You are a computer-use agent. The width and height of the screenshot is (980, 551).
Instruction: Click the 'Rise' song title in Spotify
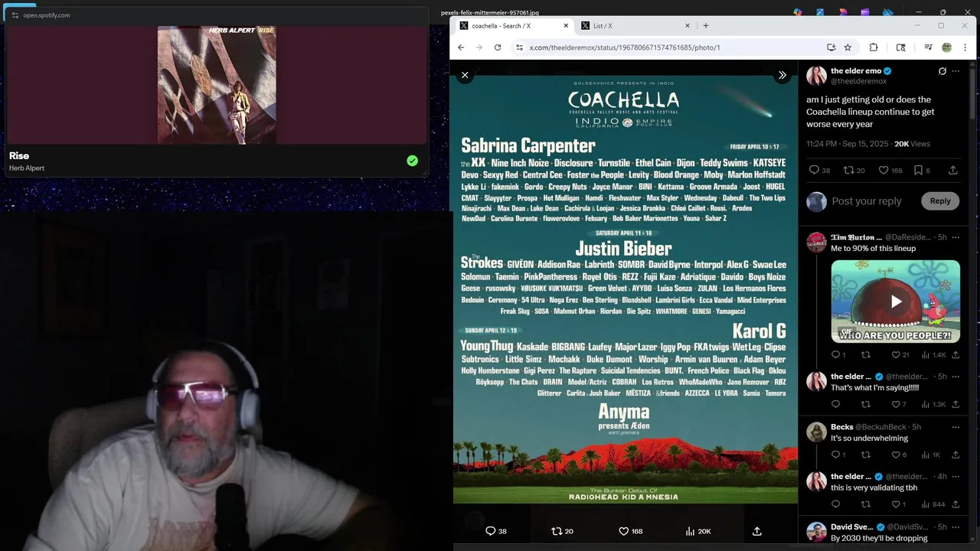point(19,155)
